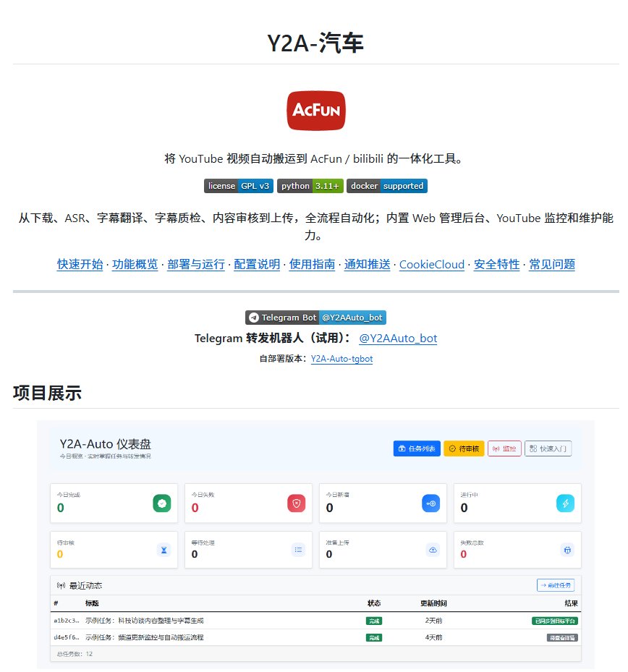628x672 pixels.
Task: Select task row 科技访谈内容整理与字幕生成
Action: (x=315, y=621)
